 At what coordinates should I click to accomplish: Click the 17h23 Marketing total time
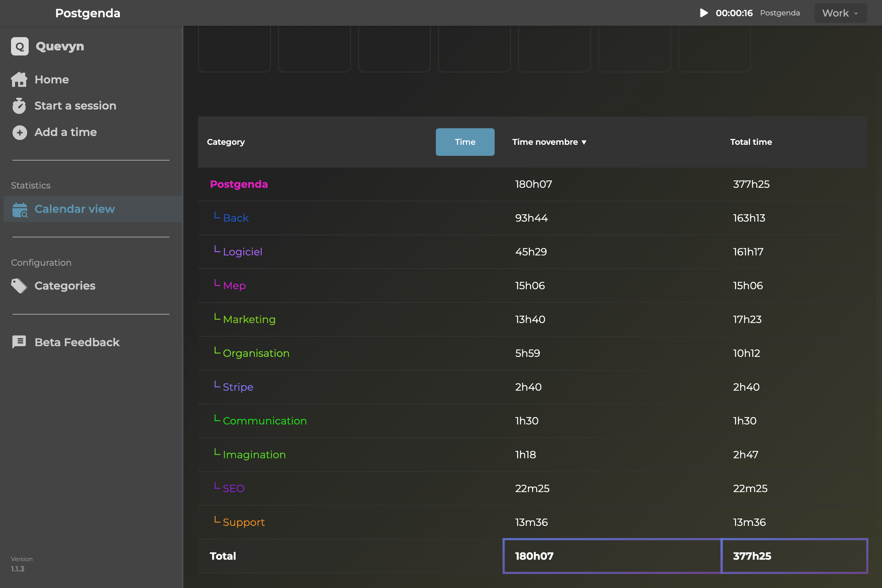click(x=747, y=319)
